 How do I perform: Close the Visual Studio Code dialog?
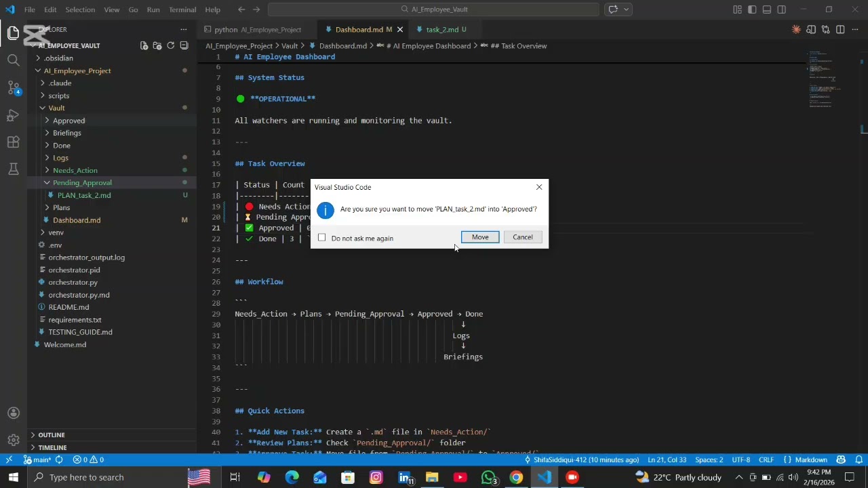539,187
